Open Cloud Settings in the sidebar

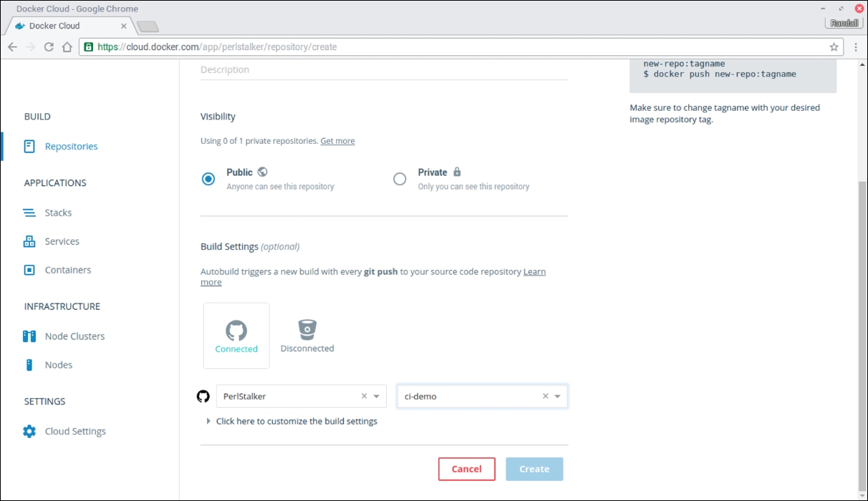pos(75,431)
